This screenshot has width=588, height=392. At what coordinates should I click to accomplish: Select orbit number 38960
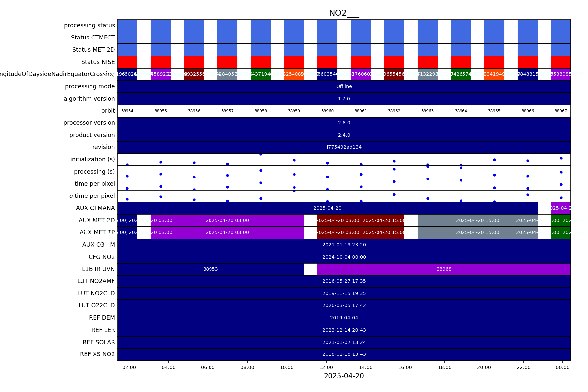coord(327,111)
